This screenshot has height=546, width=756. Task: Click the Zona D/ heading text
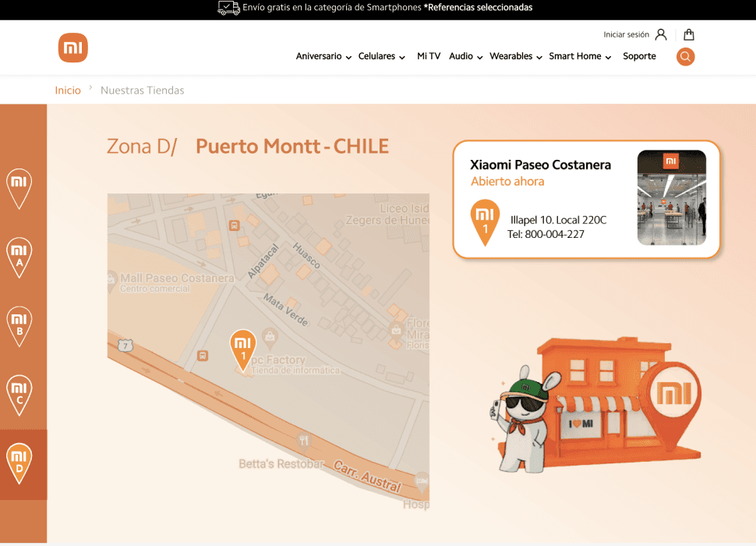coord(142,147)
